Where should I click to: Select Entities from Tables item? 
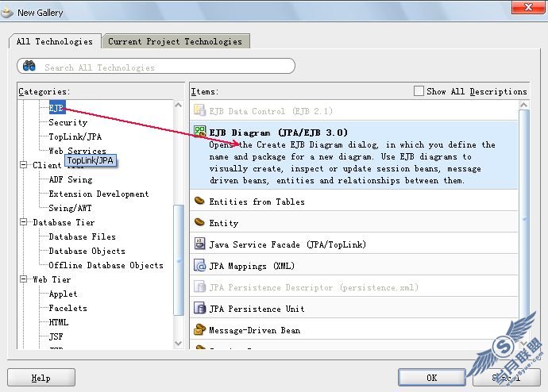[353, 202]
